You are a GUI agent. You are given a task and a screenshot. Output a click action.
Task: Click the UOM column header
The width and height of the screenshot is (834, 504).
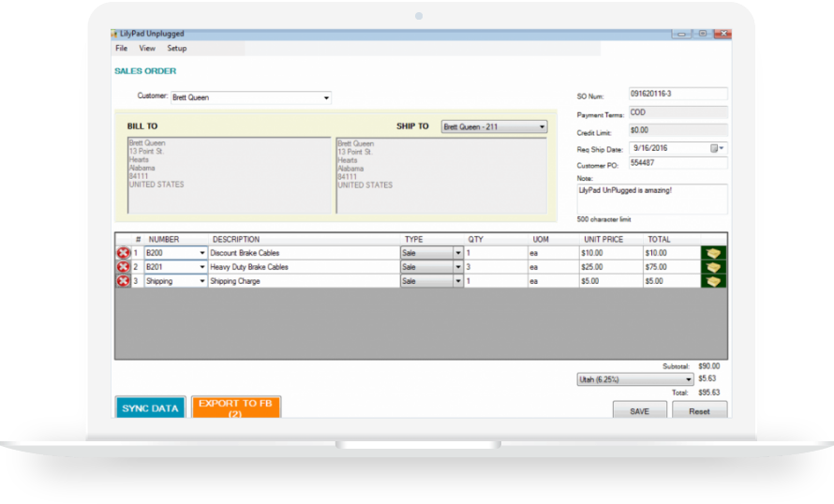[x=541, y=239]
